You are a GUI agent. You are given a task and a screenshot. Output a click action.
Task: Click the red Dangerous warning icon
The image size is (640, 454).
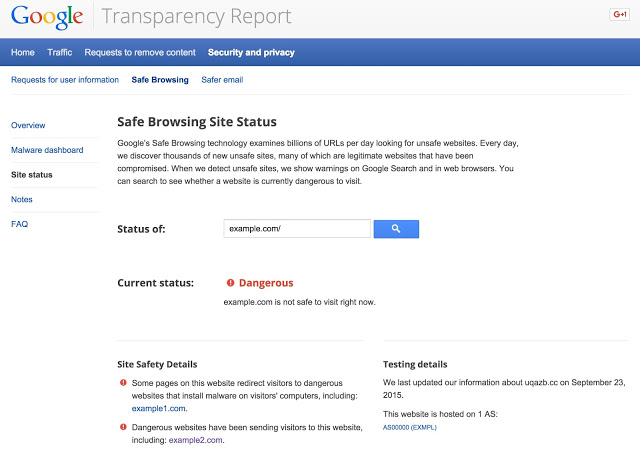pyautogui.click(x=230, y=283)
